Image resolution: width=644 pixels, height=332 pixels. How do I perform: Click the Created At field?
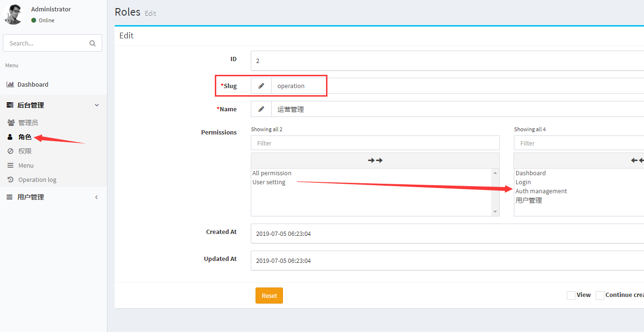coord(447,233)
